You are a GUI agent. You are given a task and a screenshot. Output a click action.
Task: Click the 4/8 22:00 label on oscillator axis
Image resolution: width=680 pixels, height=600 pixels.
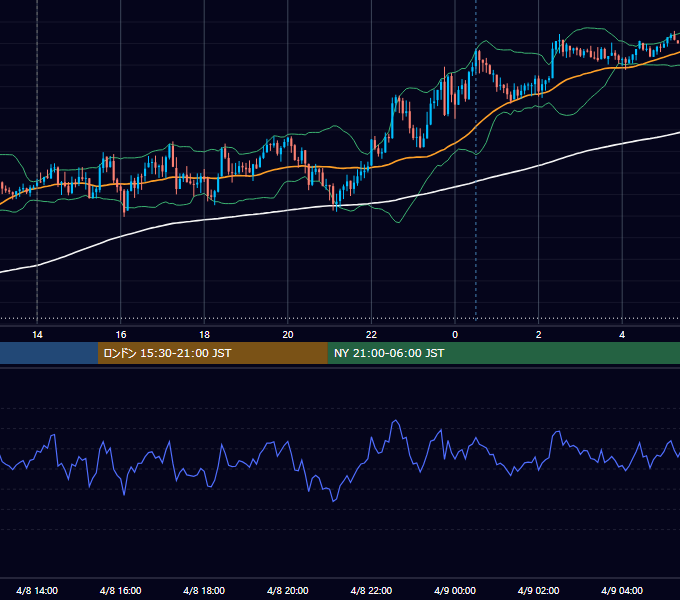pos(371,590)
